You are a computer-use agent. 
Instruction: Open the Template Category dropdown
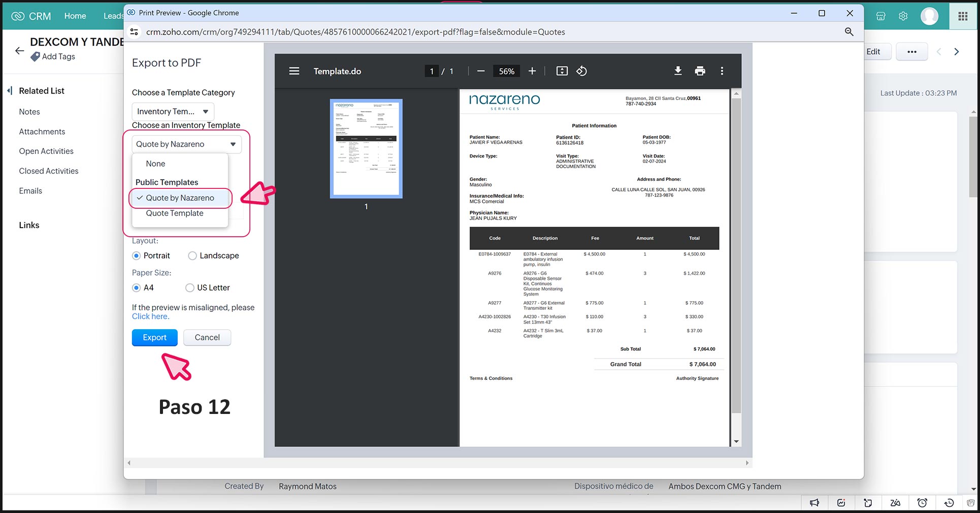point(173,112)
